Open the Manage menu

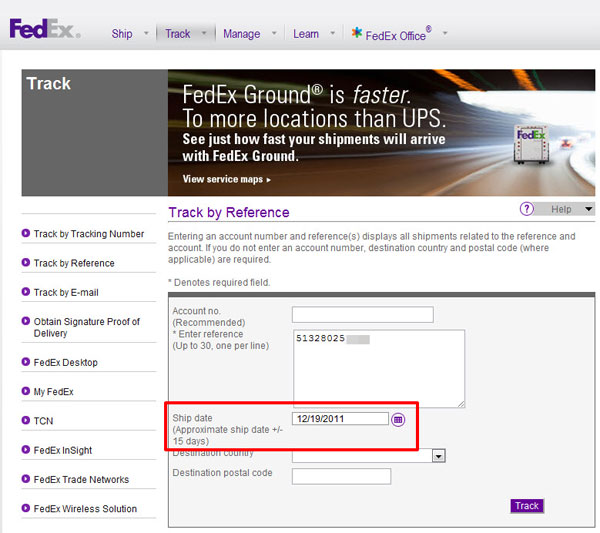[x=241, y=34]
